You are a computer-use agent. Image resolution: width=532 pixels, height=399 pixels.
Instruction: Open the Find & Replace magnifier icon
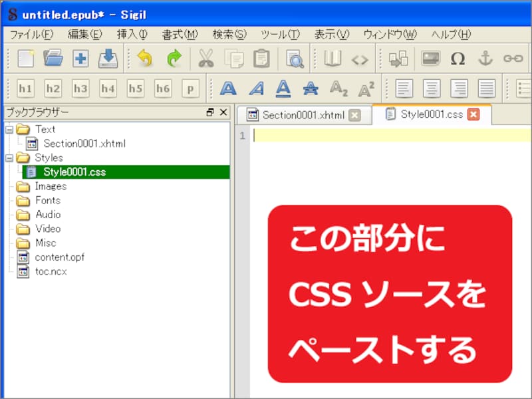pyautogui.click(x=294, y=59)
